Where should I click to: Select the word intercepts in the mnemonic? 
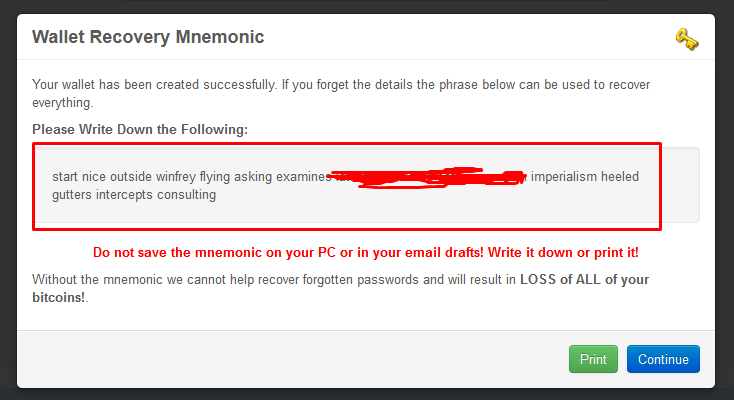click(124, 195)
